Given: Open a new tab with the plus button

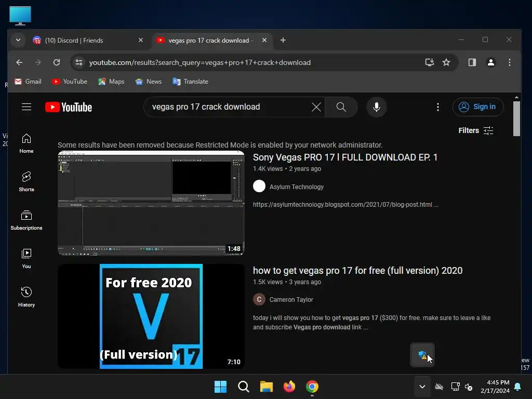Looking at the screenshot, I should tap(283, 41).
